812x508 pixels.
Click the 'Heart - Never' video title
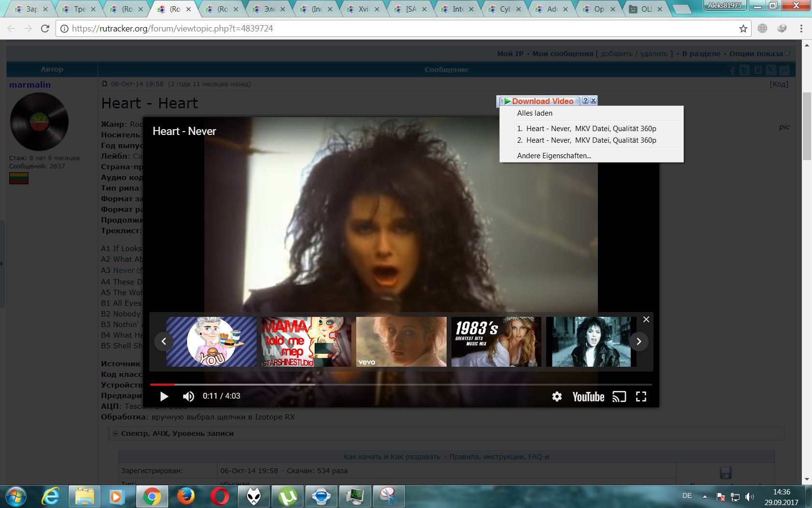(x=184, y=131)
